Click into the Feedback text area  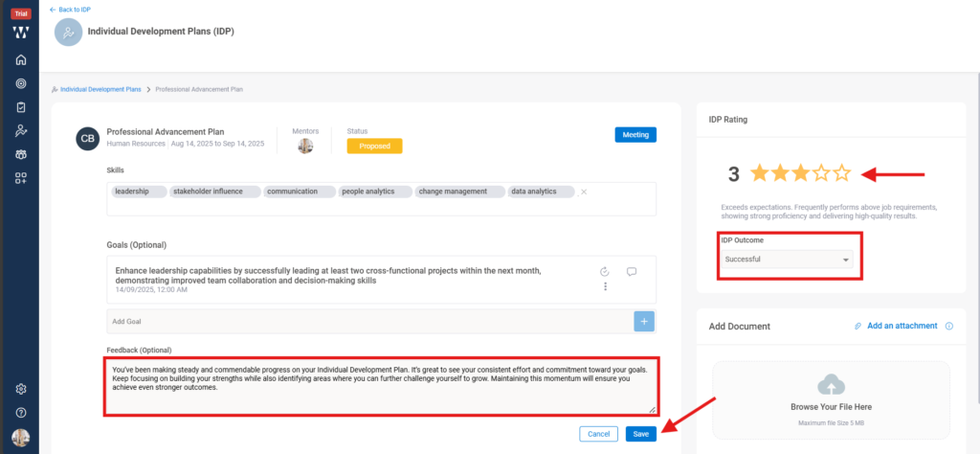(x=381, y=386)
